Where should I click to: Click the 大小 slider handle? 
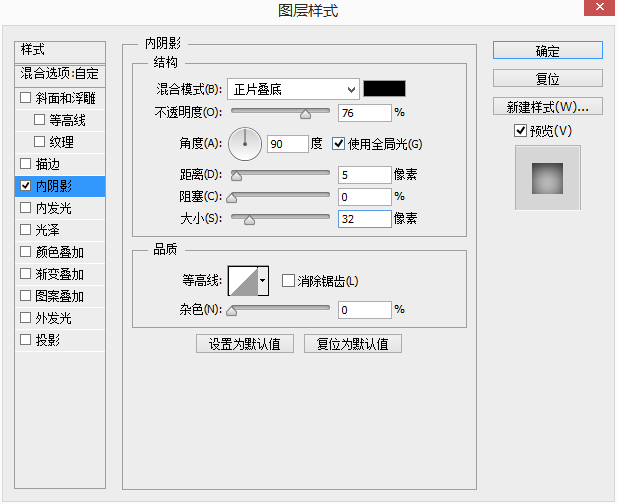(x=249, y=220)
